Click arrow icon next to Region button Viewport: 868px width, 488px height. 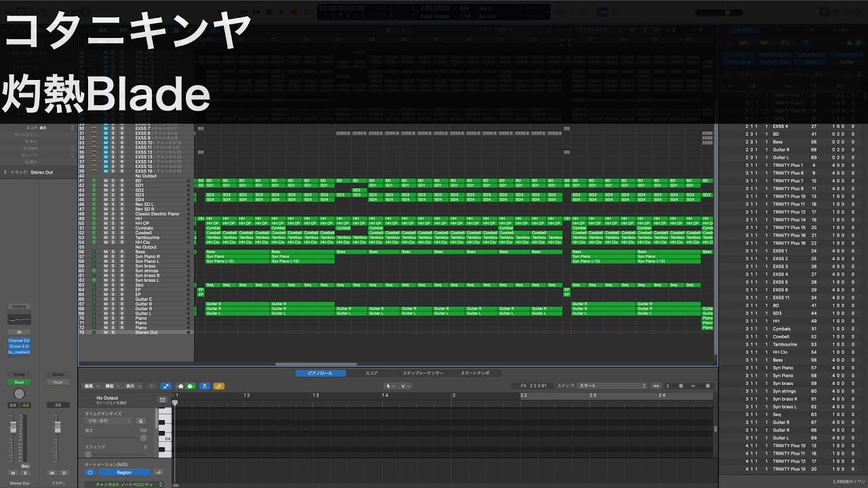(159, 472)
